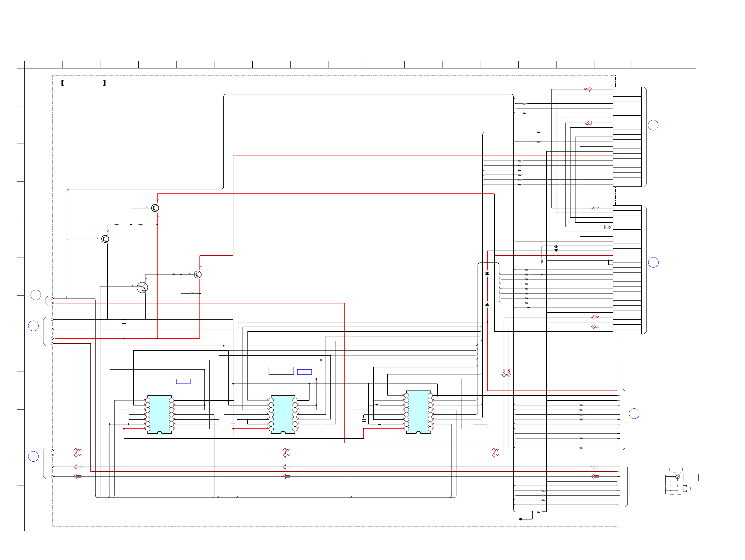This screenshot has height=560, width=745.
Task: Click the ground symbol near right connector
Action: [556, 248]
